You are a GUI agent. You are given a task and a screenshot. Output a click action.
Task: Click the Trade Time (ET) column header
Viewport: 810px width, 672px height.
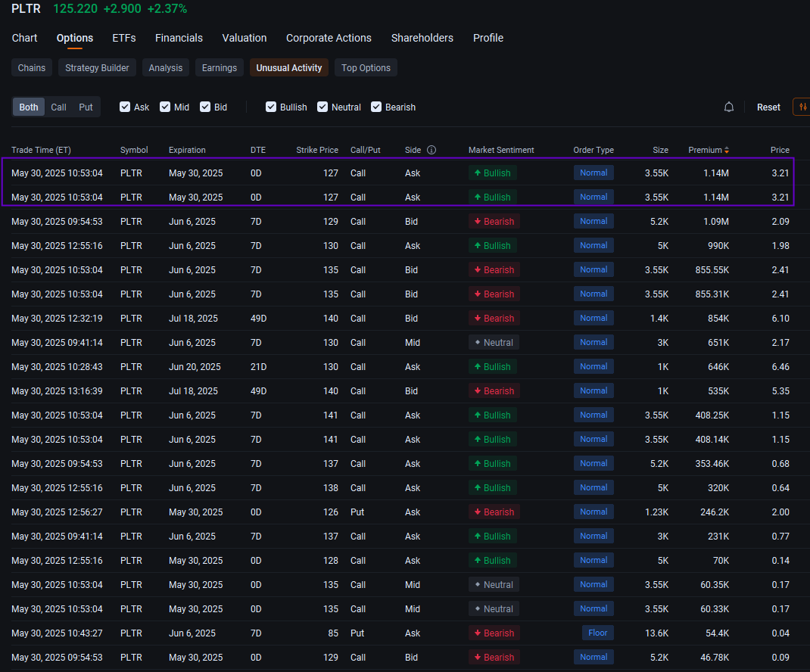[x=41, y=150]
